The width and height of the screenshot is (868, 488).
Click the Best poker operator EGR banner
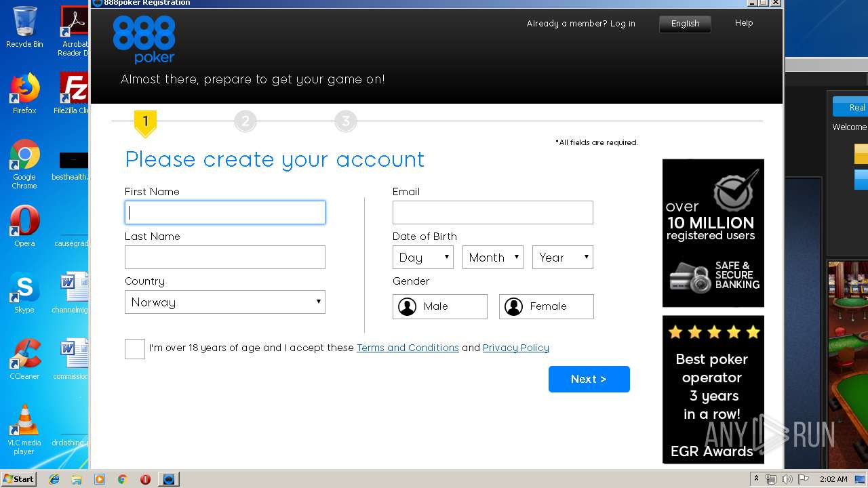click(713, 390)
